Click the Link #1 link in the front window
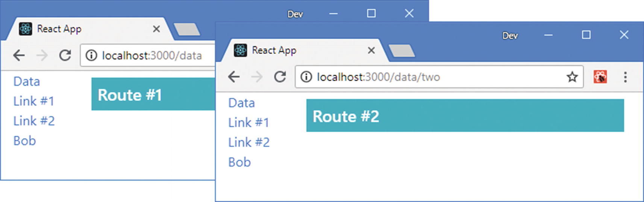Viewport: 644px width, 202px height. (249, 123)
